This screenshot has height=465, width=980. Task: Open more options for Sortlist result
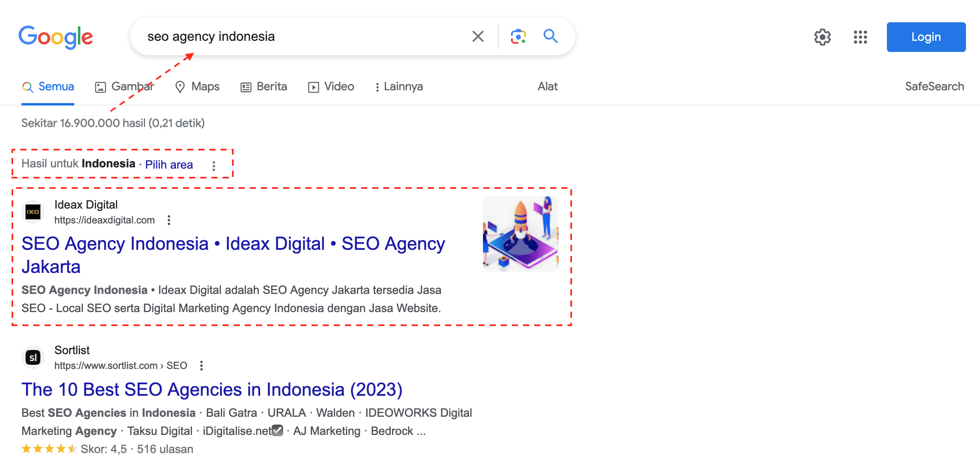(x=201, y=366)
